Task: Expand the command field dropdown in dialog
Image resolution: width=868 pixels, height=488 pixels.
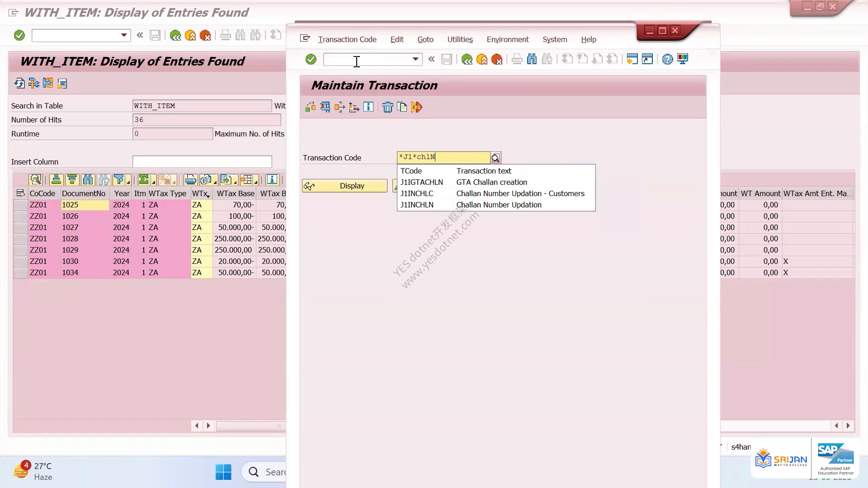Action: 415,59
